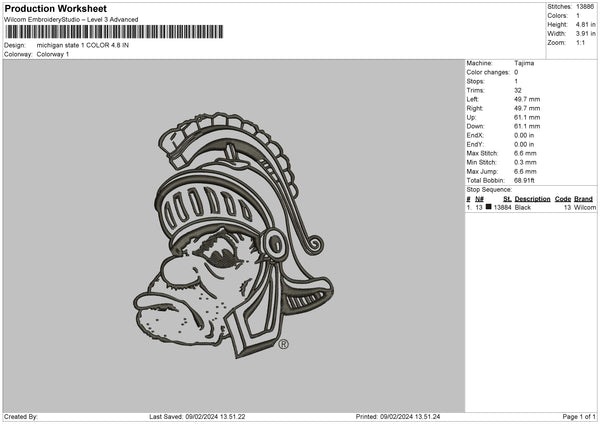This screenshot has height=424, width=600.
Task: Select the Left value 49.7 mm
Action: 527,99
